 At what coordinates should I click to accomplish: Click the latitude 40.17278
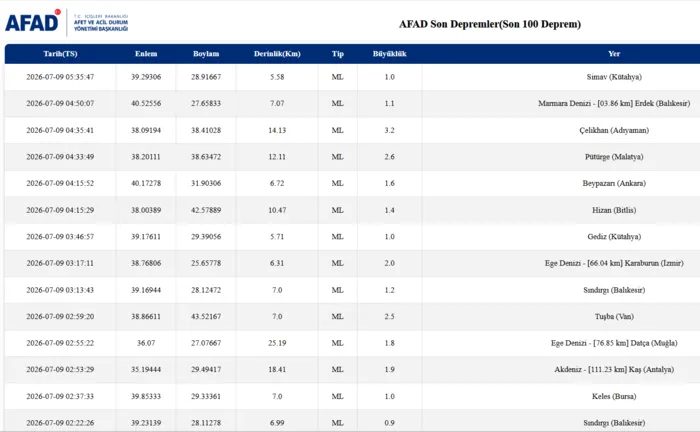[146, 183]
